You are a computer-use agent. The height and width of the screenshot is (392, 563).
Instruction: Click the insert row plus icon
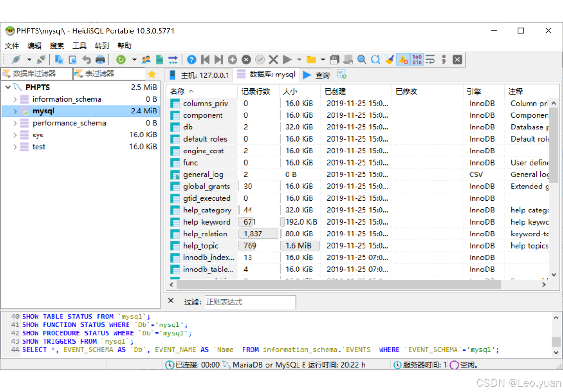(x=233, y=60)
